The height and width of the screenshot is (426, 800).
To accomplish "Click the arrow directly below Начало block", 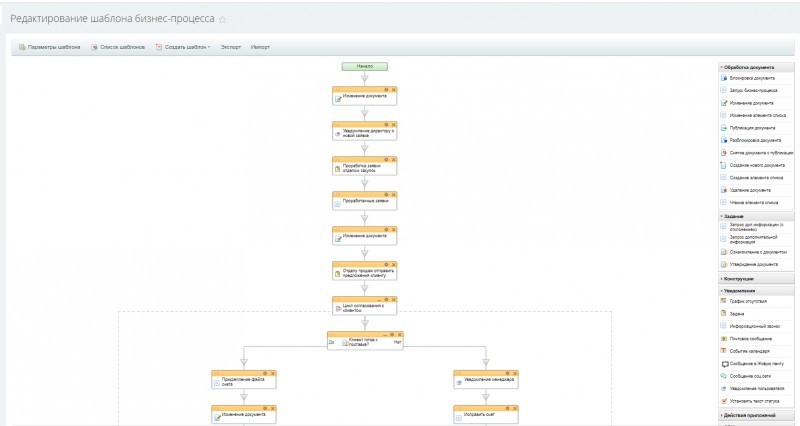I will (x=364, y=79).
